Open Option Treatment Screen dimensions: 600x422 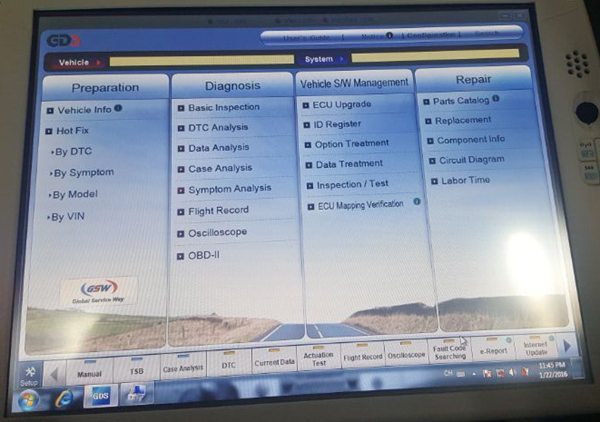[351, 144]
